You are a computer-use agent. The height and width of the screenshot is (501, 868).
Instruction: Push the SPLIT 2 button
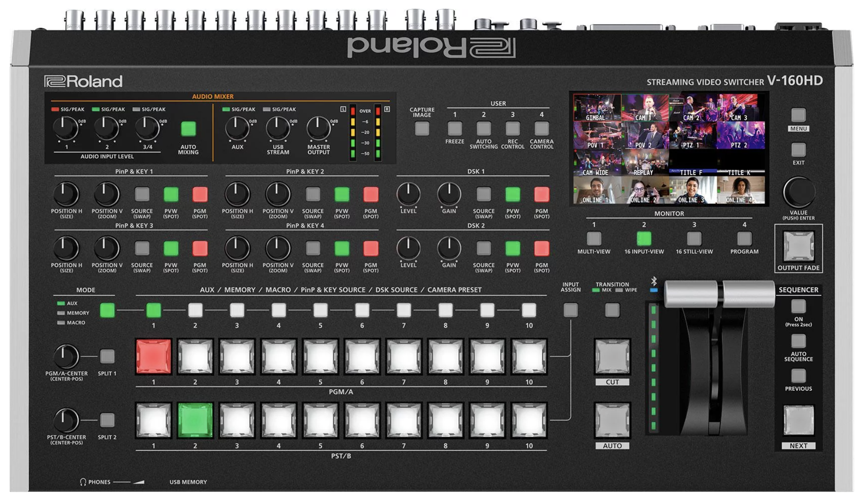pyautogui.click(x=107, y=420)
